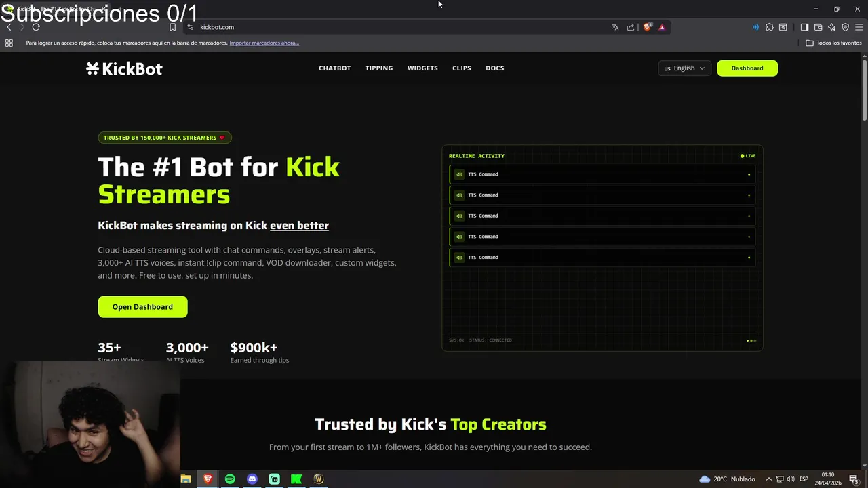Open the extensions puzzle icon
868x488 pixels.
tap(770, 27)
